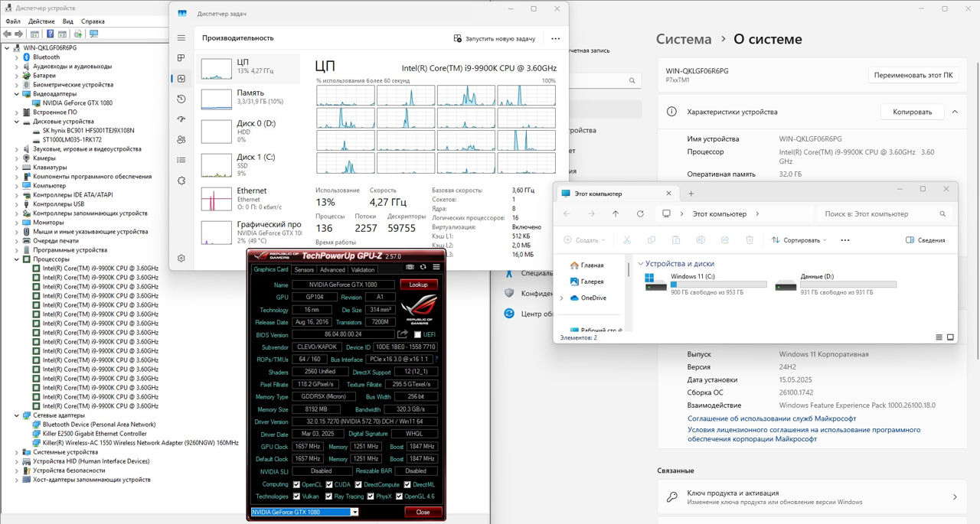
Task: Open the Действие menu in Device Manager
Action: coord(41,21)
